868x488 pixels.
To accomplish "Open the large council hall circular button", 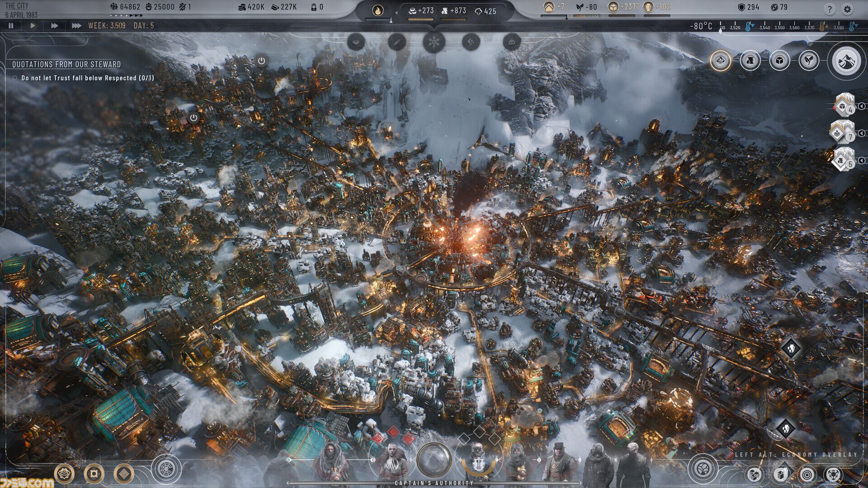I will (x=166, y=469).
